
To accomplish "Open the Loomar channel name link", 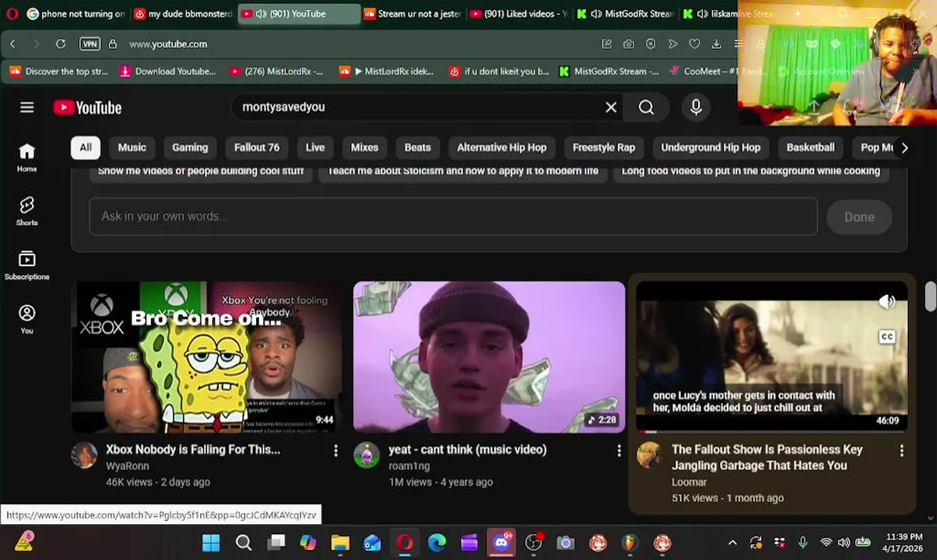I will pos(690,481).
